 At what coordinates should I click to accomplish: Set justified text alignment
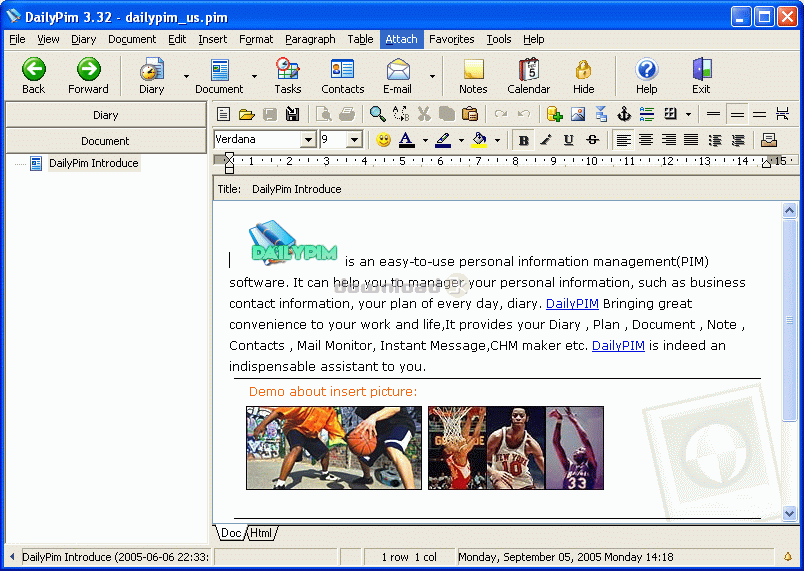point(691,139)
